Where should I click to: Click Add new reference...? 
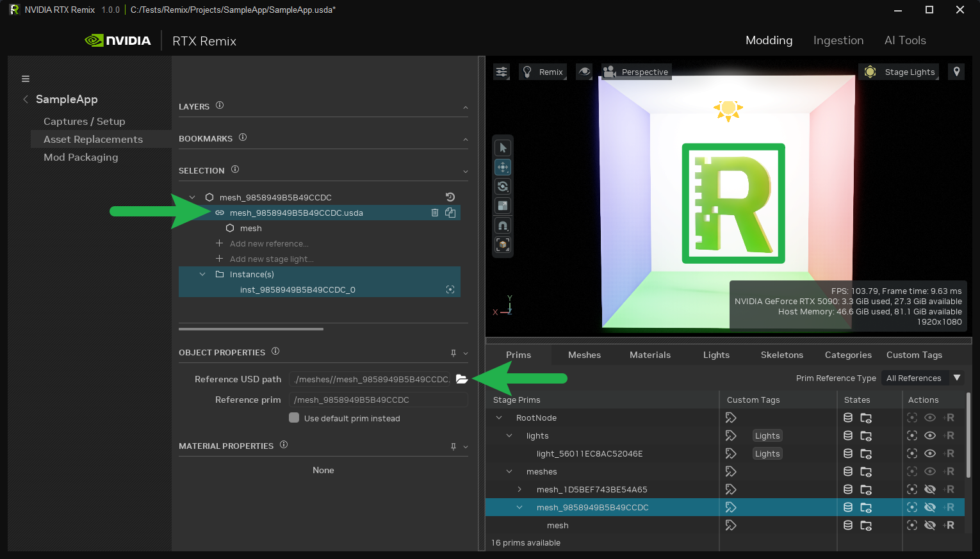[268, 243]
